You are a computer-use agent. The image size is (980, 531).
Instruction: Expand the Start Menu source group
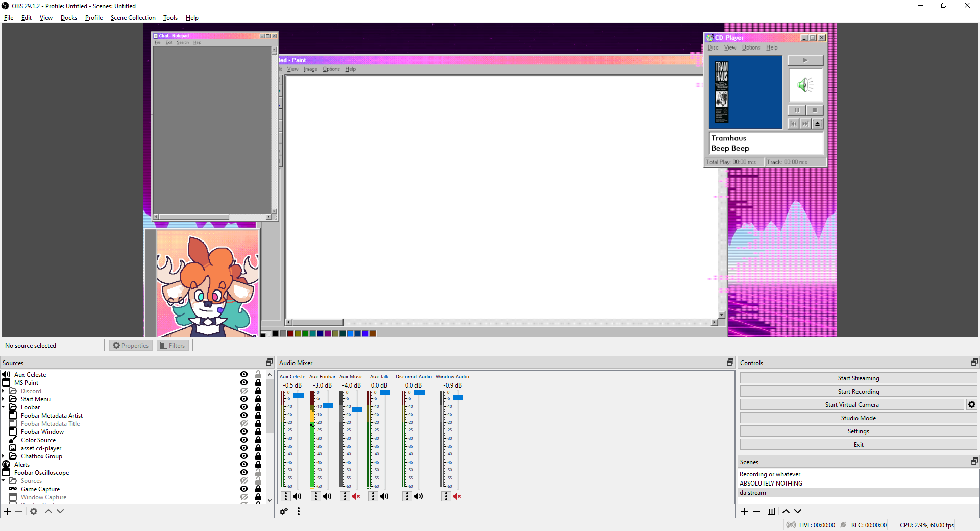coord(4,399)
